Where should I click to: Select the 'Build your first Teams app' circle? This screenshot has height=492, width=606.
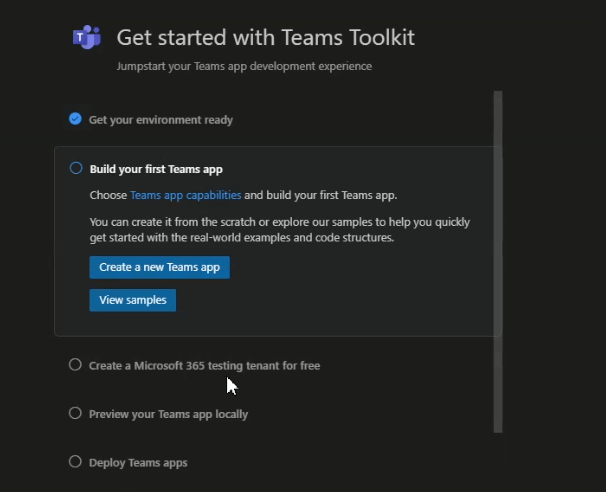pos(76,169)
